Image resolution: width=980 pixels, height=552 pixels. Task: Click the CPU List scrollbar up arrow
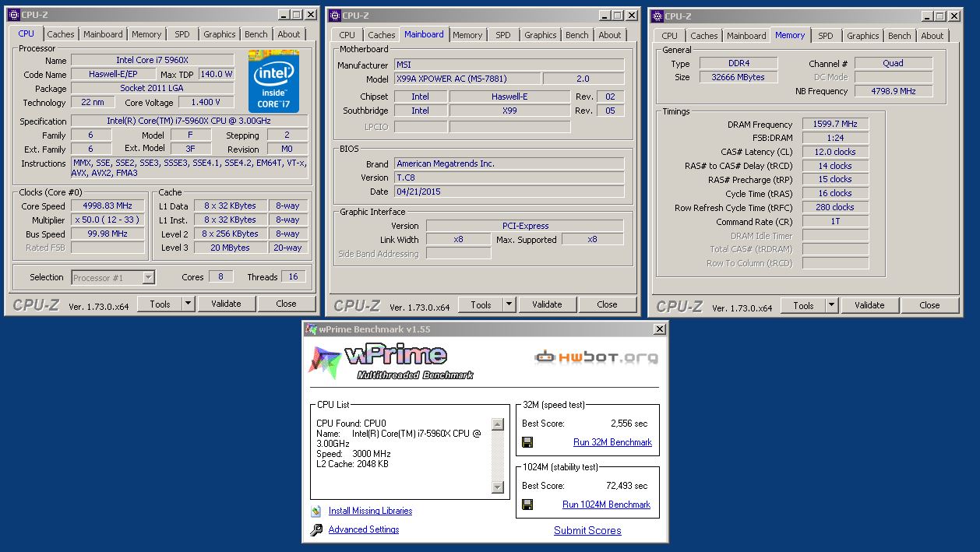(499, 424)
